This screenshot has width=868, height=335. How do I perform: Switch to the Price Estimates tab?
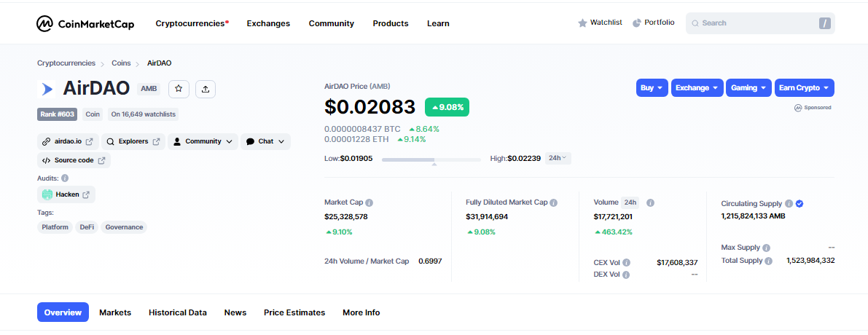coord(294,312)
